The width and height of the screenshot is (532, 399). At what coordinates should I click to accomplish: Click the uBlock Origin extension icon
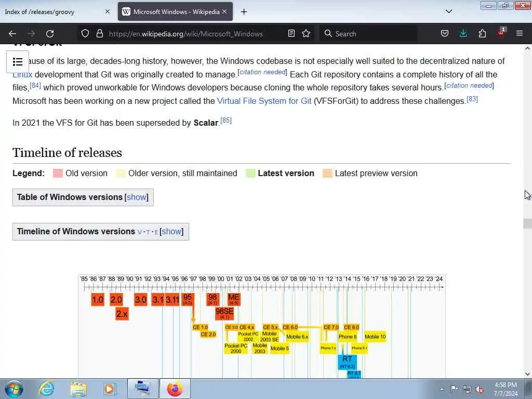point(501,33)
